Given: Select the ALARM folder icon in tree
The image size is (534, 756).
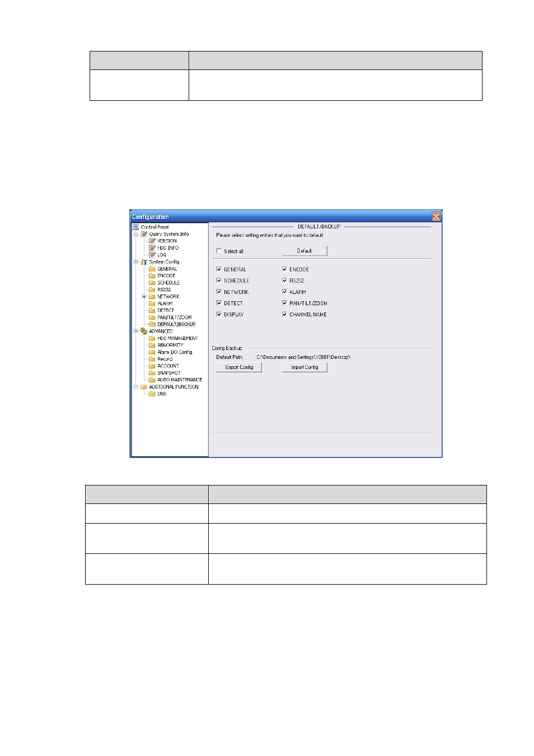Looking at the screenshot, I should (x=152, y=304).
